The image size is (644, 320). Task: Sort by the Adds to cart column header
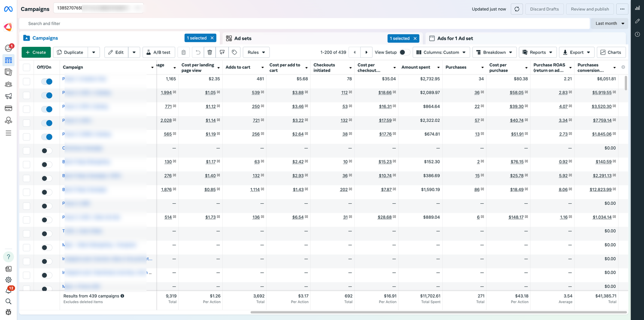pyautogui.click(x=238, y=67)
